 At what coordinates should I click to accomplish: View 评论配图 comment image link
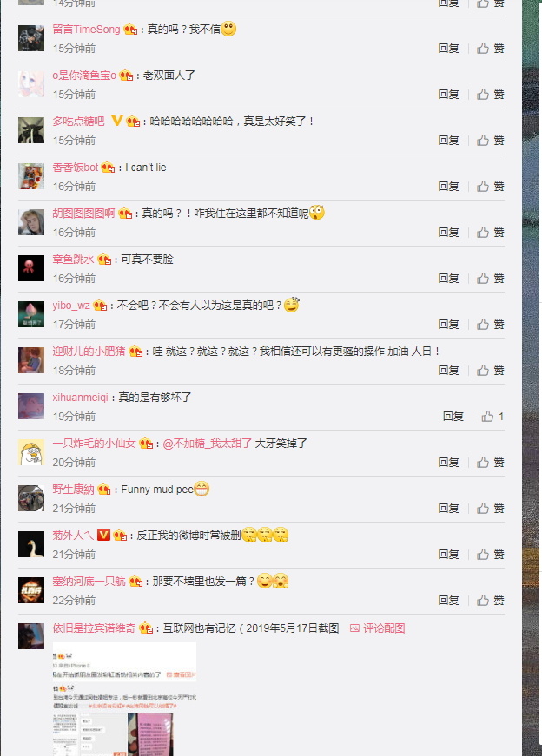(x=378, y=628)
